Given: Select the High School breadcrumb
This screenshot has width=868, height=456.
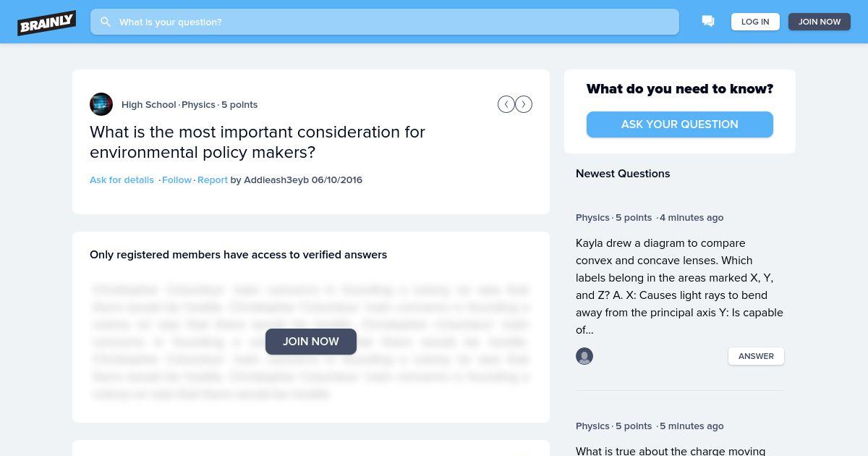Looking at the screenshot, I should [x=149, y=104].
